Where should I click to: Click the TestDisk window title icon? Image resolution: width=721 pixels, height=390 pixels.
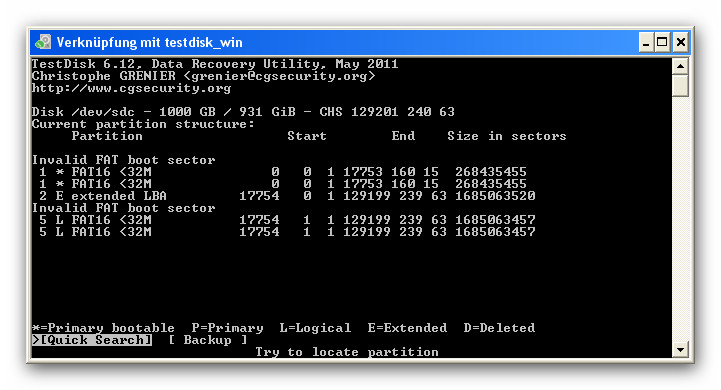tap(43, 42)
